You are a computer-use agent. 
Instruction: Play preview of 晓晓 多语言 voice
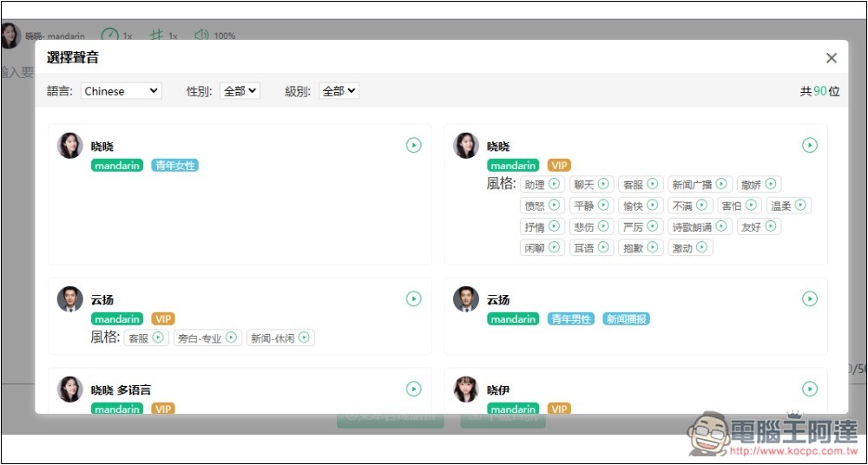coord(414,390)
